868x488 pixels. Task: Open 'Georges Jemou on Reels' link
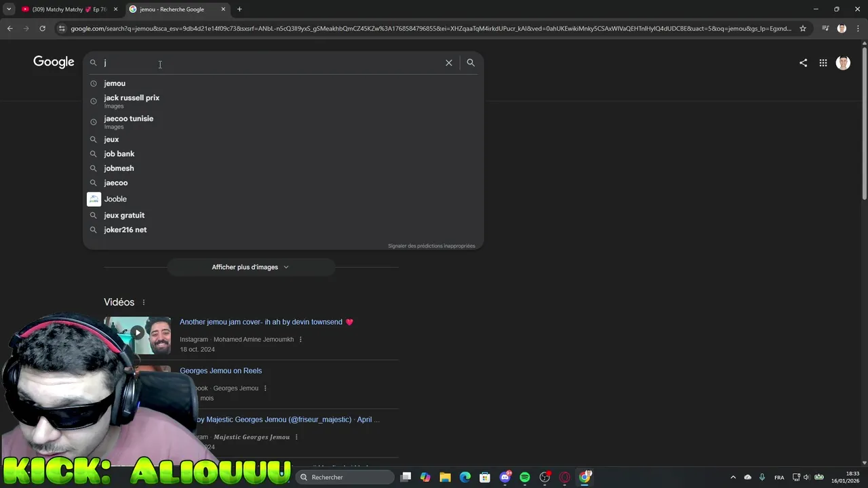tap(220, 371)
